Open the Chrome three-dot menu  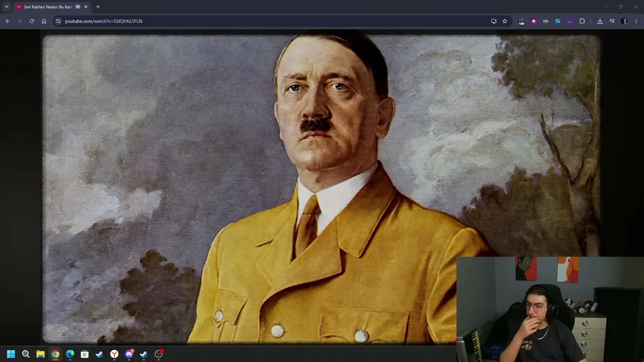[636, 21]
